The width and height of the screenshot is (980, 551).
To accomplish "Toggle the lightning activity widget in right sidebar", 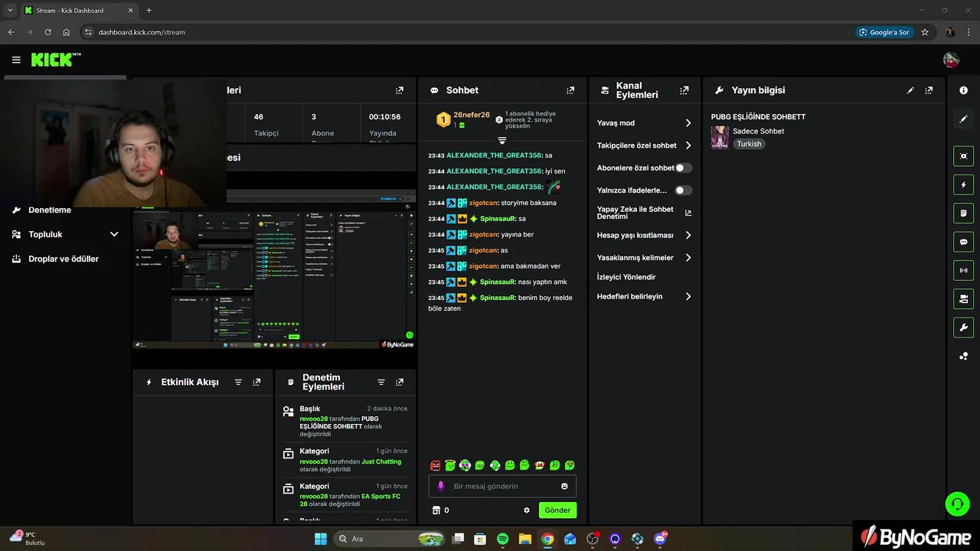I will click(x=964, y=184).
